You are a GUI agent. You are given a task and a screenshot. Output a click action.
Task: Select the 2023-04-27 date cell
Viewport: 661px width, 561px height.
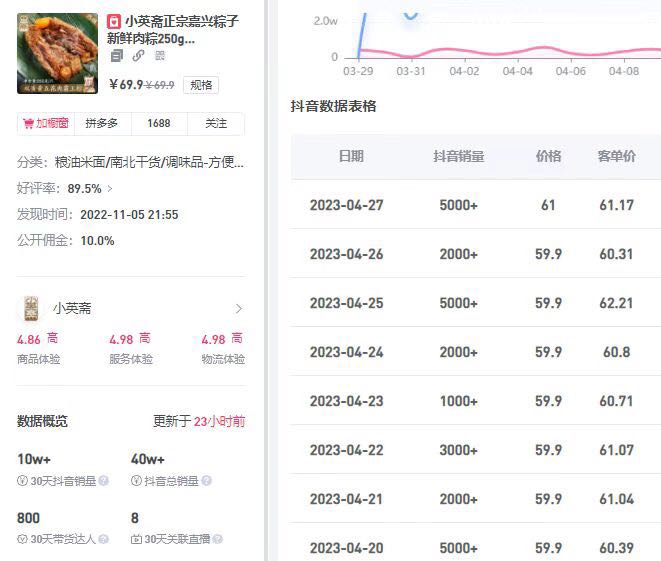pos(347,205)
